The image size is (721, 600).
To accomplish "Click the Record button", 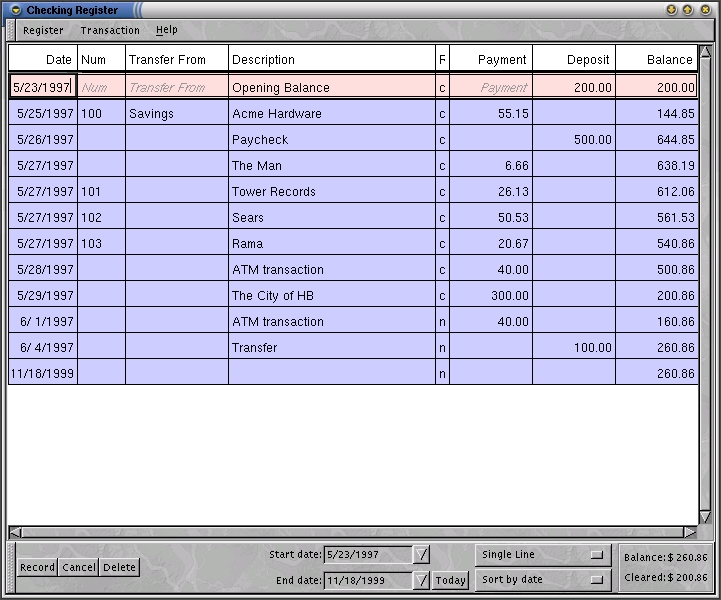I will coord(37,567).
